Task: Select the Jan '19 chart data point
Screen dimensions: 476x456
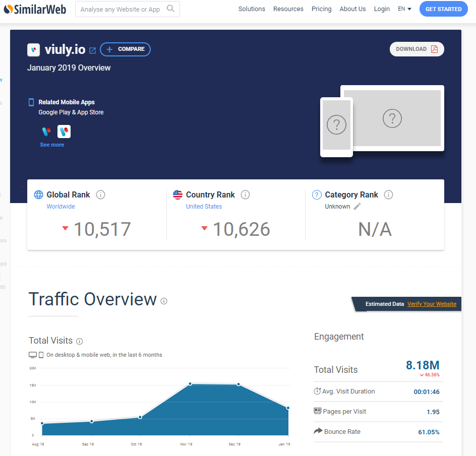Action: click(x=288, y=408)
